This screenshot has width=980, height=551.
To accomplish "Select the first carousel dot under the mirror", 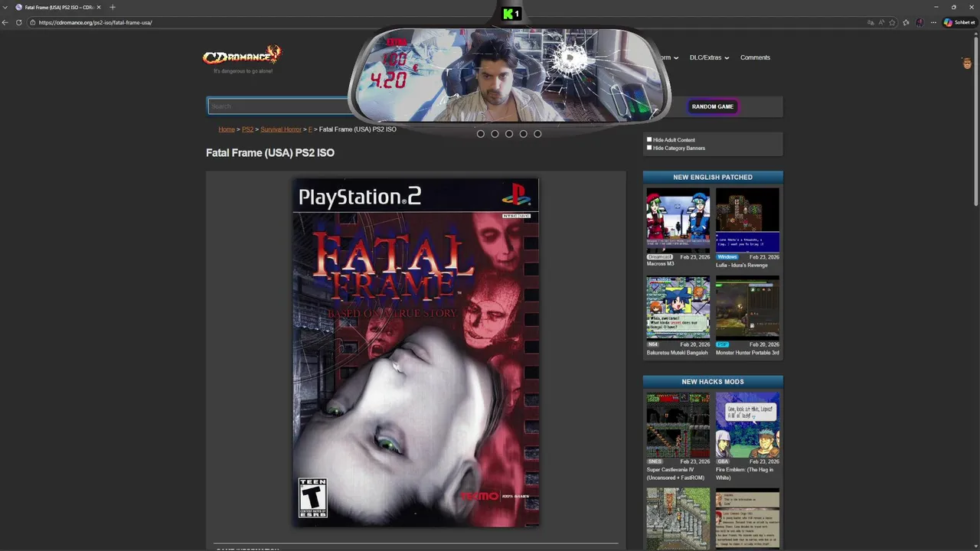I will pyautogui.click(x=481, y=134).
